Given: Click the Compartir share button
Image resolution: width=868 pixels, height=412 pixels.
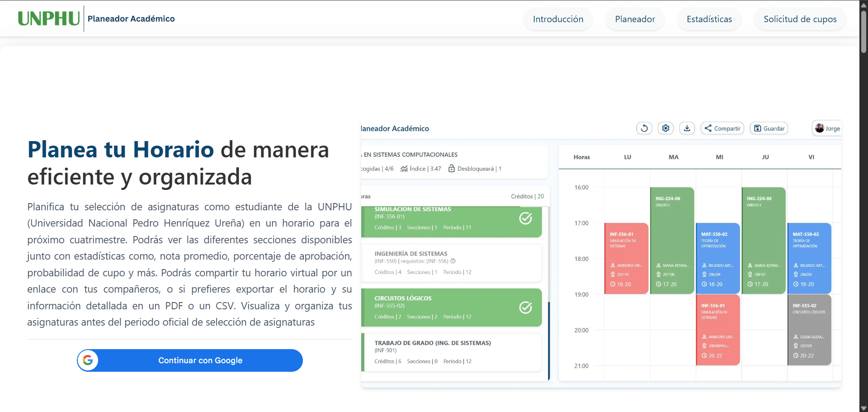Looking at the screenshot, I should [x=722, y=128].
